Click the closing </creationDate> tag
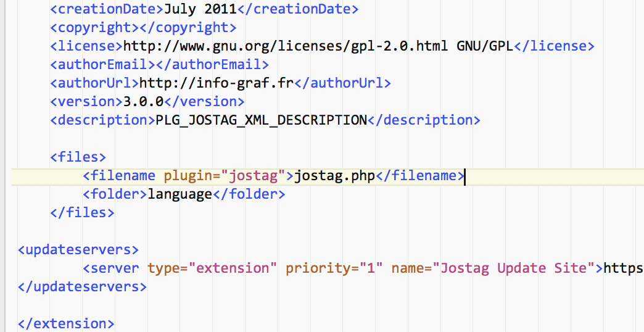644x332 pixels. (298, 9)
